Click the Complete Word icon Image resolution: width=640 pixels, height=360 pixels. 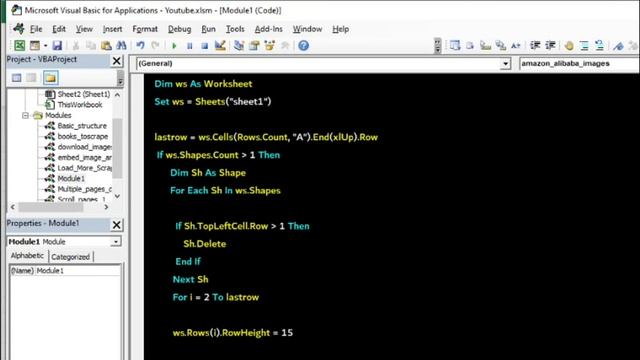tap(516, 45)
